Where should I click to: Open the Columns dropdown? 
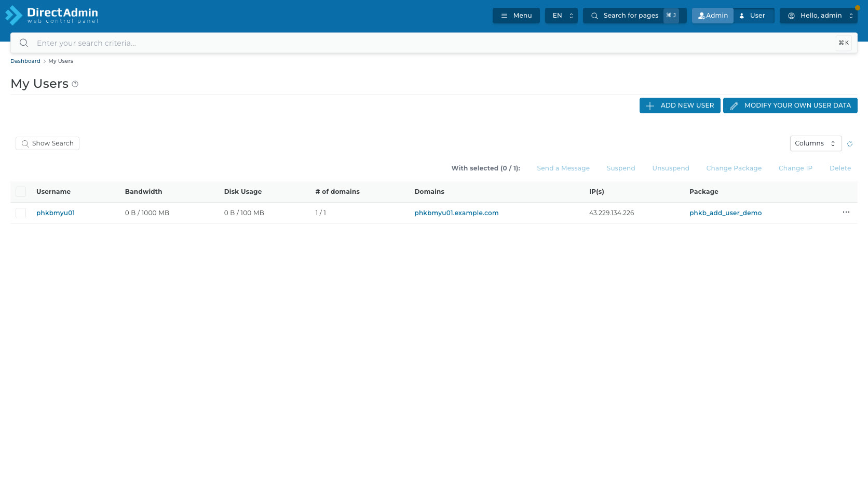point(816,143)
